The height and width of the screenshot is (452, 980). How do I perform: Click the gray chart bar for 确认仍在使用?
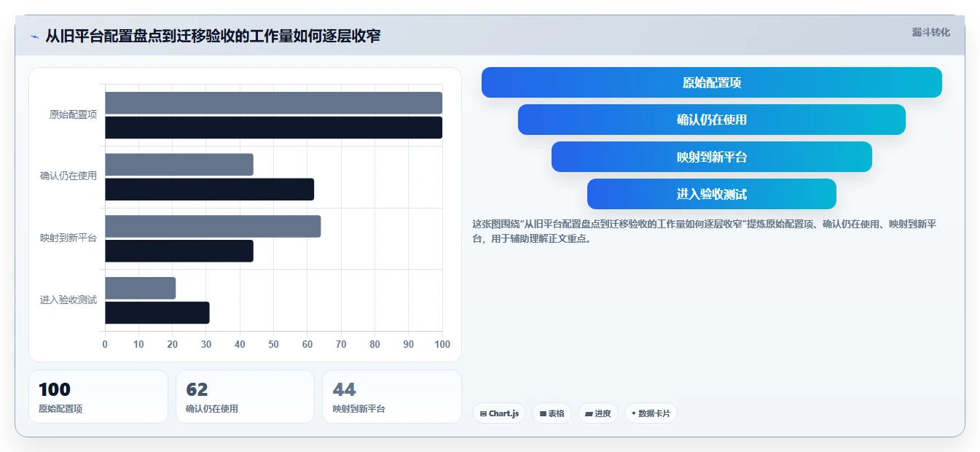179,165
